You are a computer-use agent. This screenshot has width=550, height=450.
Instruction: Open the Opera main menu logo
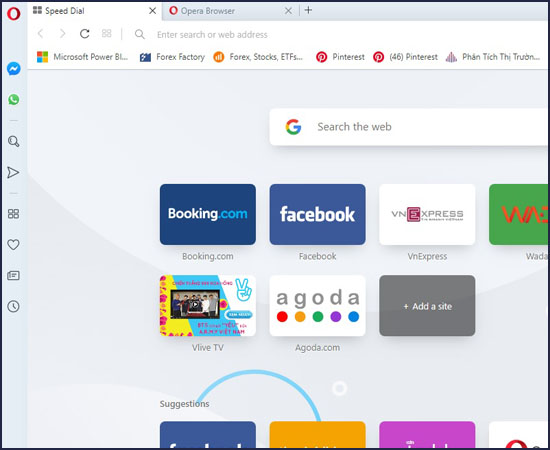14,14
